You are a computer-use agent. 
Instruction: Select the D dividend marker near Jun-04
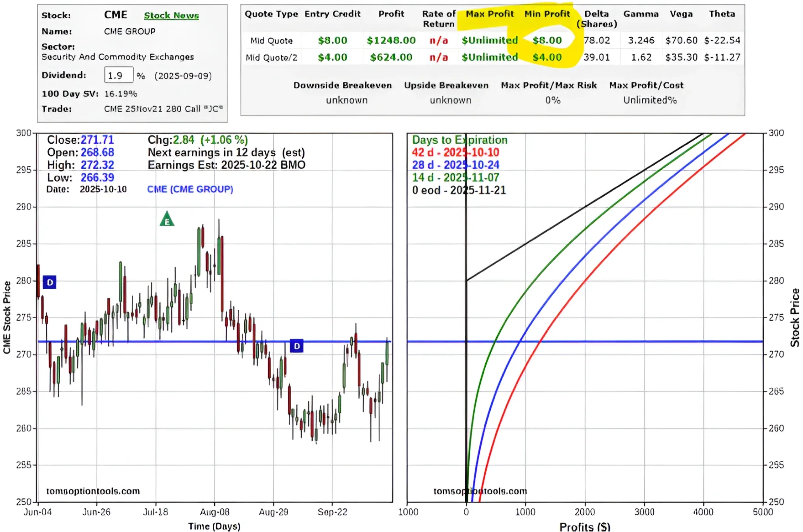point(50,282)
